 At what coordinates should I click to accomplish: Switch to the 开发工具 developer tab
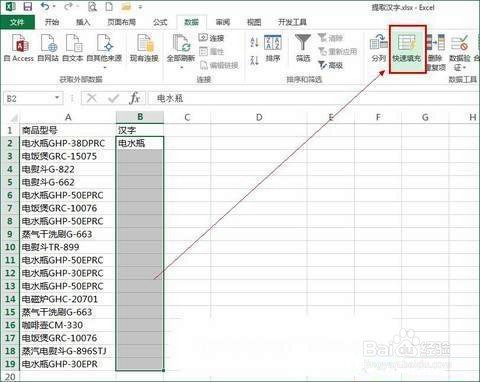292,22
